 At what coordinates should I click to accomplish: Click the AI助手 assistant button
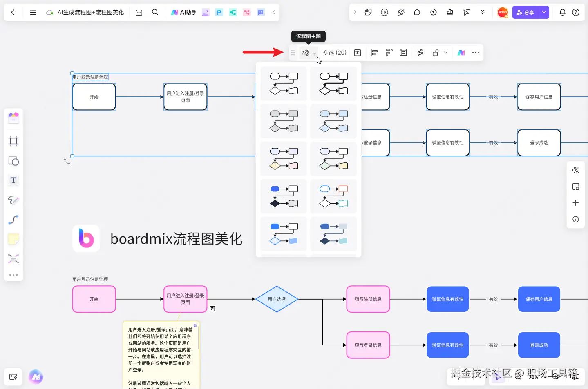[x=183, y=12]
